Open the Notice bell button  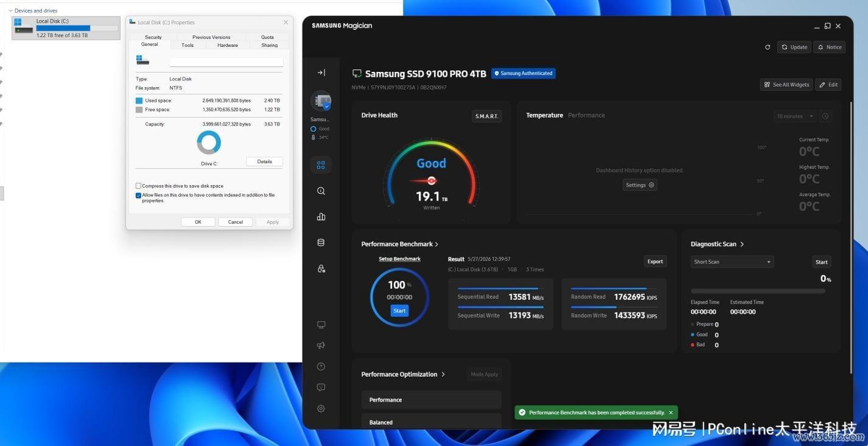pos(829,47)
